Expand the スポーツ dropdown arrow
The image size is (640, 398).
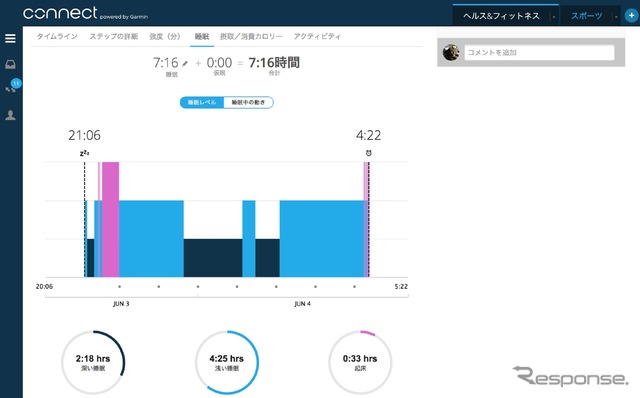tap(616, 17)
